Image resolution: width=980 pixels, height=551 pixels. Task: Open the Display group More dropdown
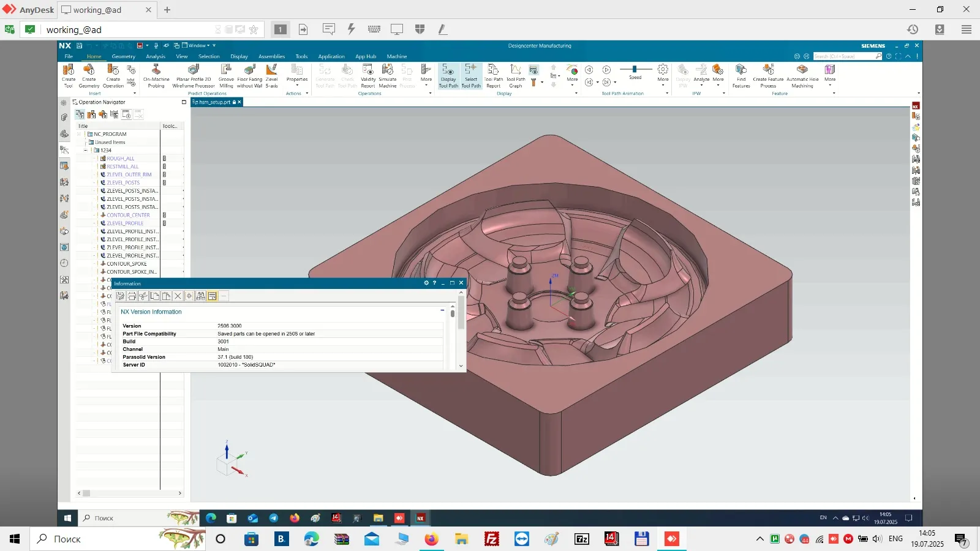pyautogui.click(x=572, y=76)
